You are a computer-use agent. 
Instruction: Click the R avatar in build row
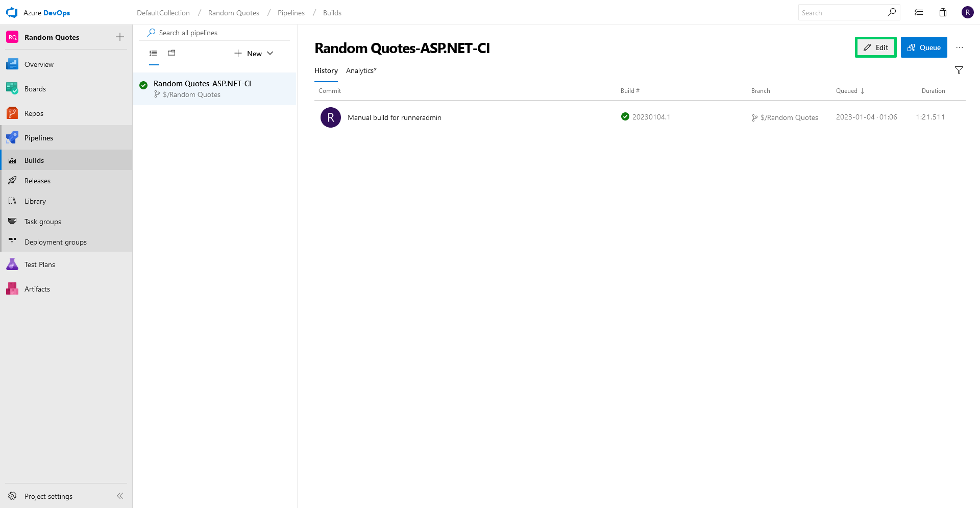331,117
